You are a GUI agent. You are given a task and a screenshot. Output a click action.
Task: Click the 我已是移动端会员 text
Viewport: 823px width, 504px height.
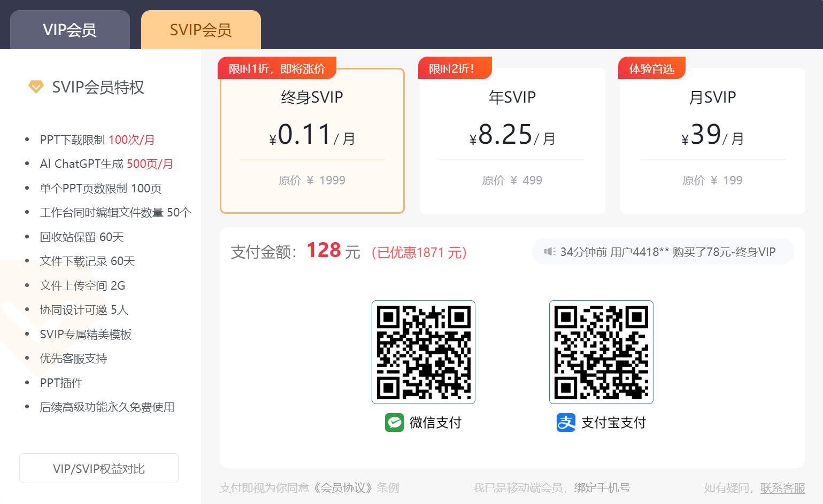pyautogui.click(x=518, y=488)
